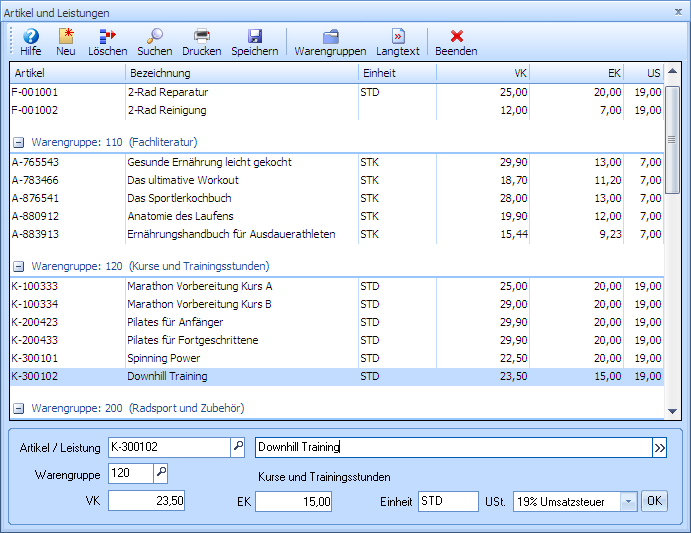This screenshot has width=691, height=533.
Task: Click the magnifier next to Warengruppe field
Action: pos(161,473)
